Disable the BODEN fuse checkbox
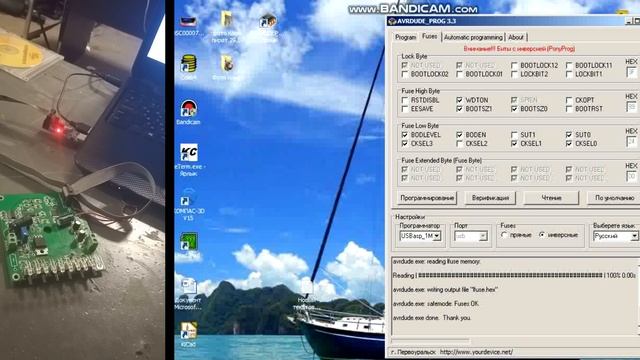This screenshot has width=640, height=360. coord(460,135)
